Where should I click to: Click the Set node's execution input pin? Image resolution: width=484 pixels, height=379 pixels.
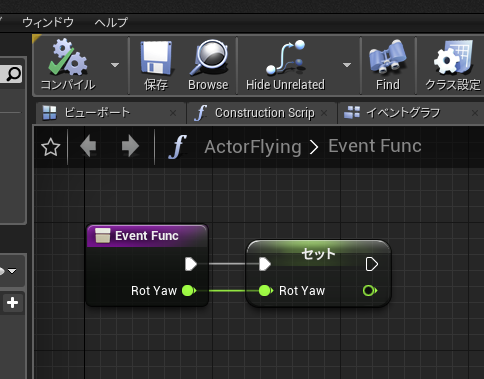pyautogui.click(x=265, y=264)
